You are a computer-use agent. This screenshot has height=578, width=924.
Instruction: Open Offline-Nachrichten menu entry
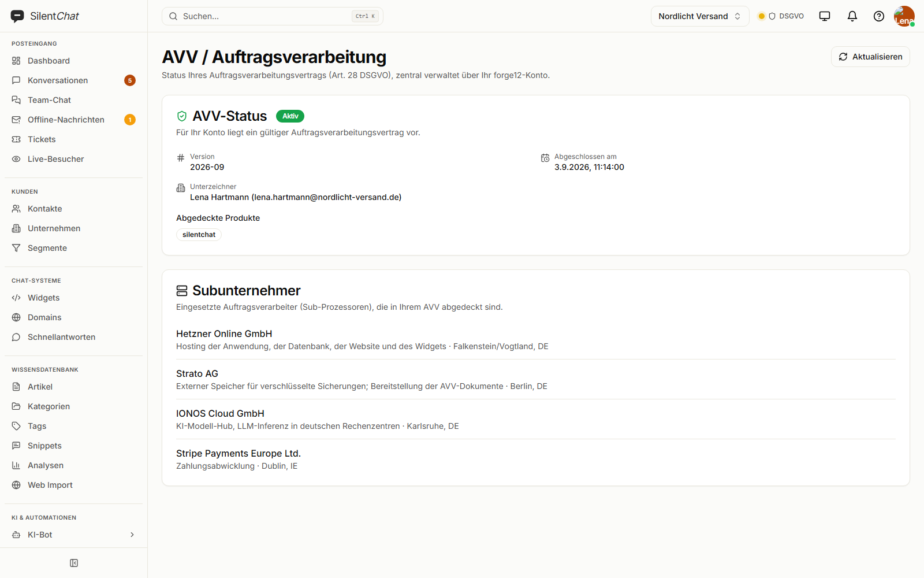tap(74, 120)
